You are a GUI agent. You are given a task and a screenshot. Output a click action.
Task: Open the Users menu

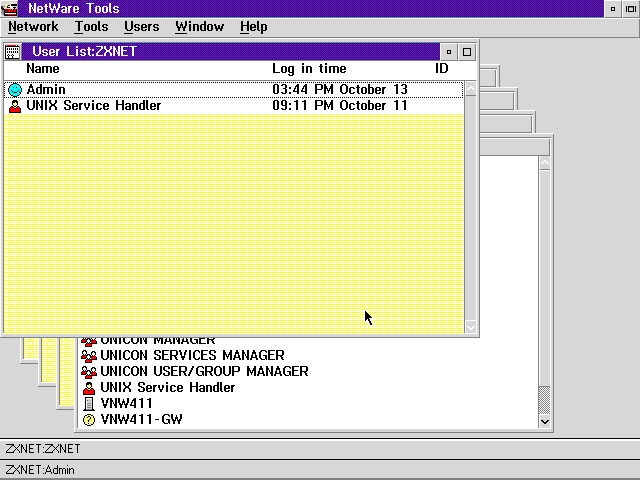pyautogui.click(x=142, y=27)
